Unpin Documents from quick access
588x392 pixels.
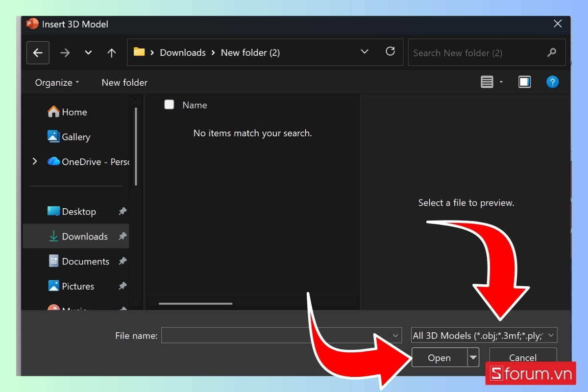(x=122, y=261)
